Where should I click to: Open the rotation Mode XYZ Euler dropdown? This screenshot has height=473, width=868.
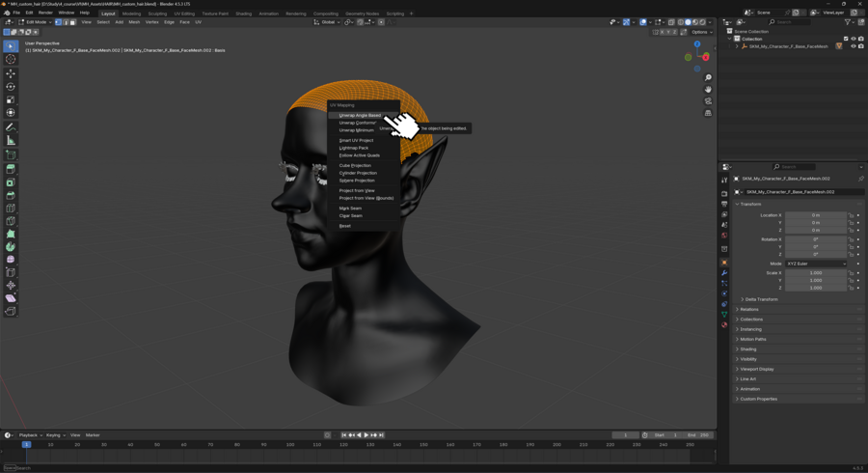pyautogui.click(x=816, y=264)
